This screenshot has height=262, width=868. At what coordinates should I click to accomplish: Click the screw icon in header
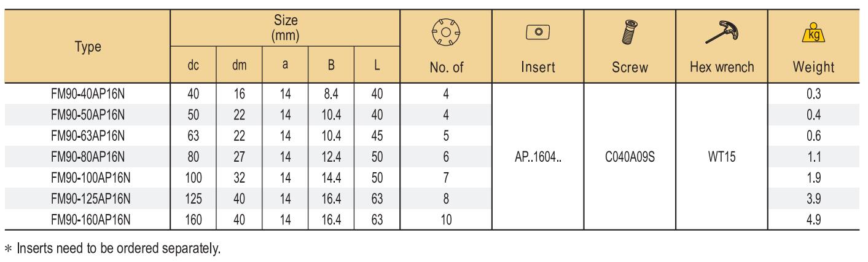(630, 31)
